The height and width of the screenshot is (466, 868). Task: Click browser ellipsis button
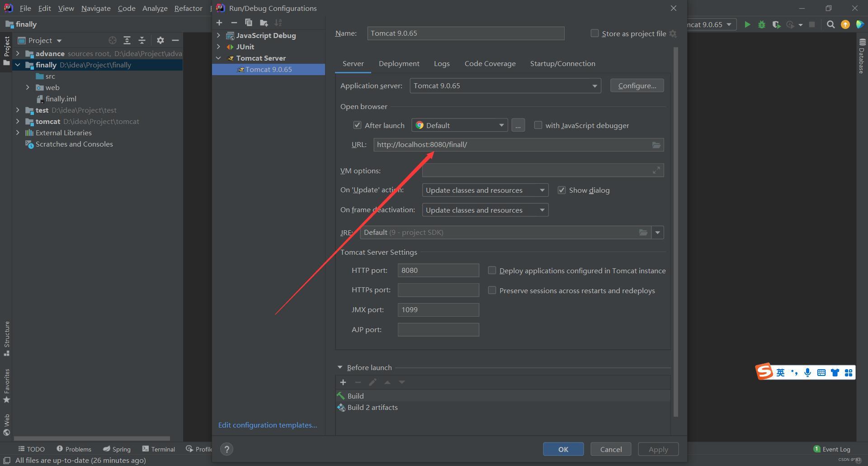click(518, 125)
